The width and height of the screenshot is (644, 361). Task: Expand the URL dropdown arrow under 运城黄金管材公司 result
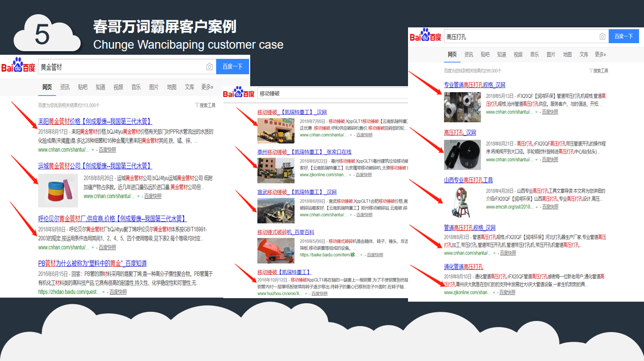pos(138,197)
